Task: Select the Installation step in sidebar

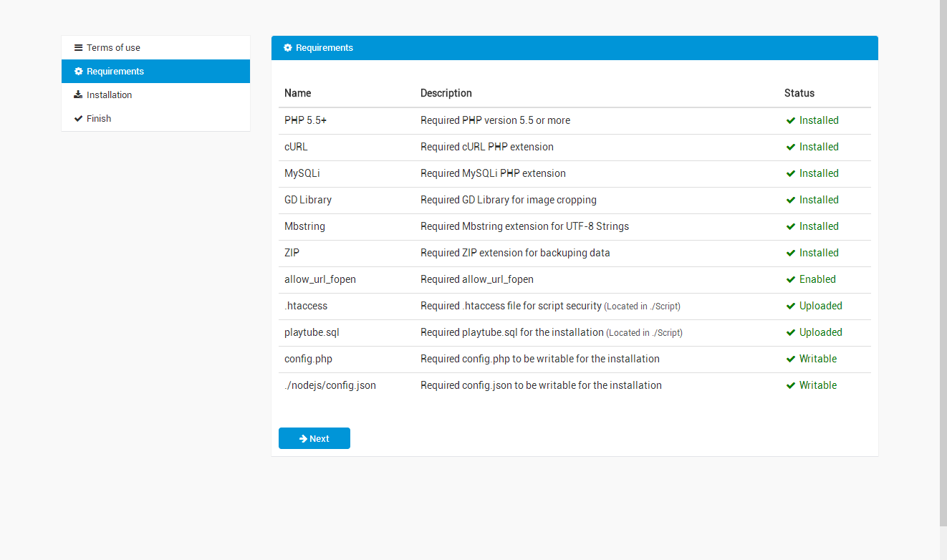Action: pos(109,95)
